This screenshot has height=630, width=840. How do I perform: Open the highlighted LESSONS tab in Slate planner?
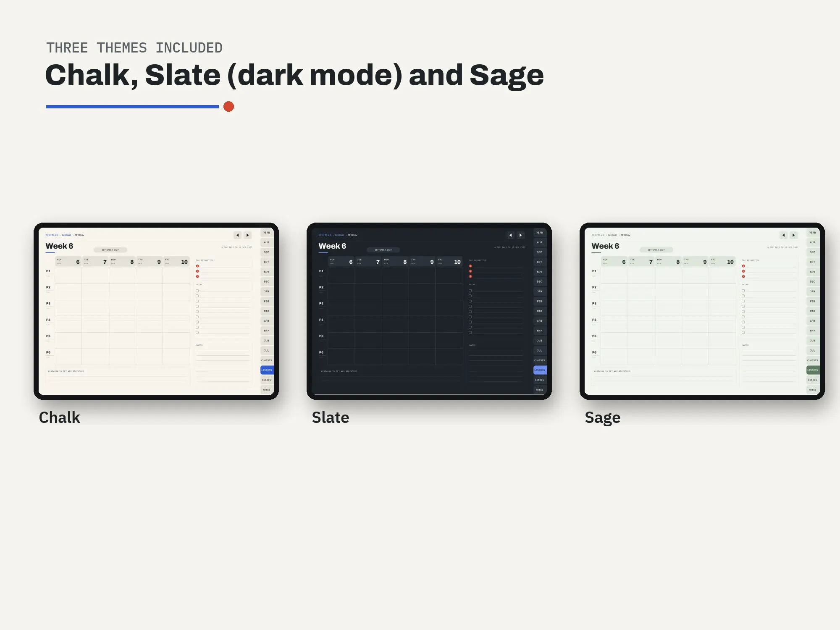pos(540,370)
